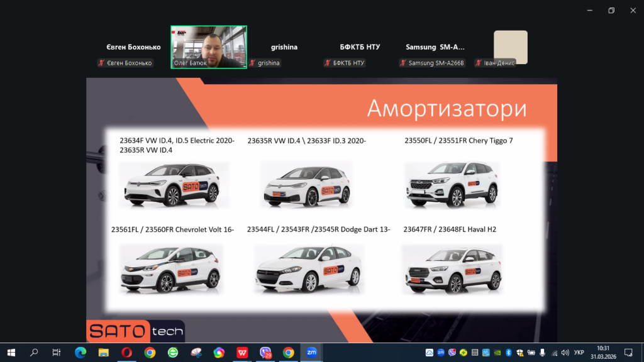Open the clock and date flyout
The width and height of the screenshot is (644, 362).
[x=602, y=352]
